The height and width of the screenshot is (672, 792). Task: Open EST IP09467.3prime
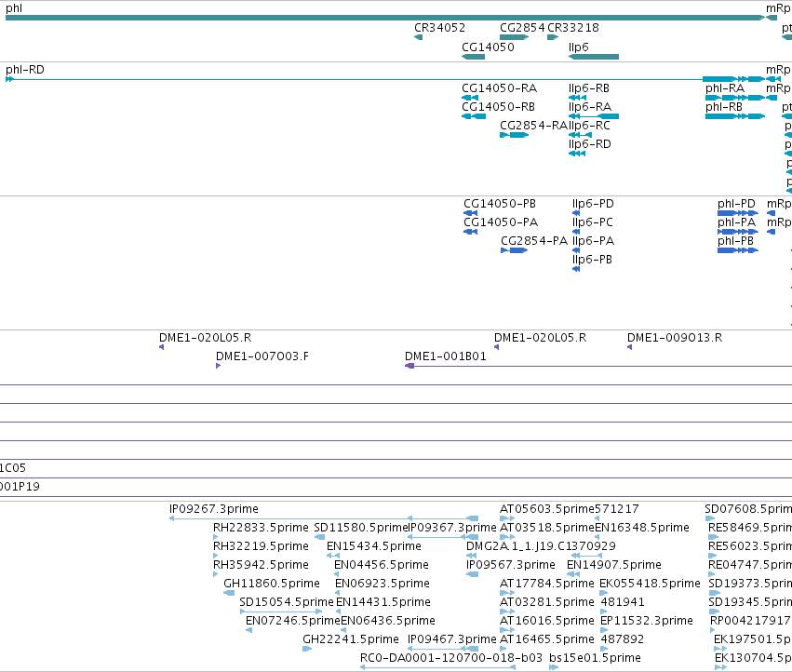click(x=452, y=639)
